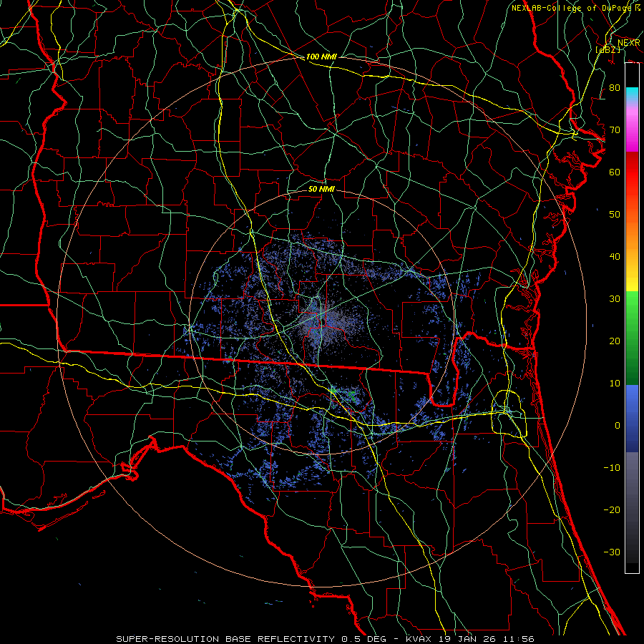Click the 40 value on dBZ scale
Image resolution: width=644 pixels, height=644 pixels.
pyautogui.click(x=615, y=257)
